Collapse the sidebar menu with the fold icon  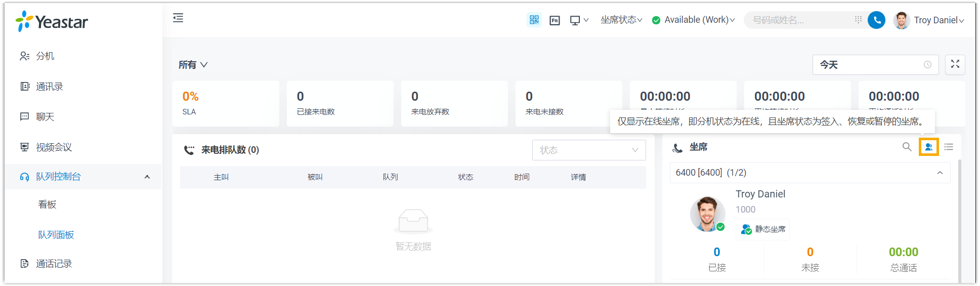178,18
